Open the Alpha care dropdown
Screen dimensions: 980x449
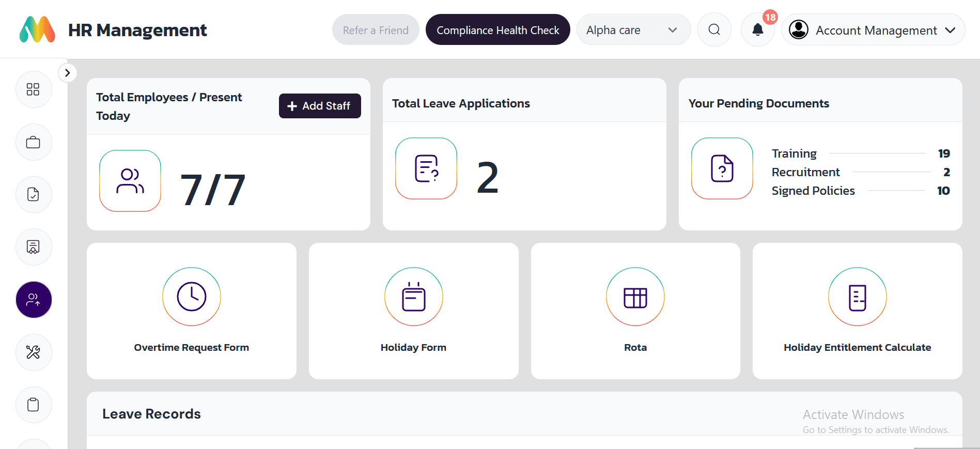click(x=633, y=30)
